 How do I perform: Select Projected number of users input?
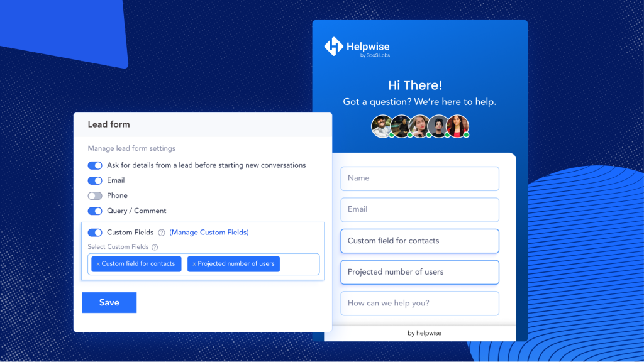coord(419,272)
